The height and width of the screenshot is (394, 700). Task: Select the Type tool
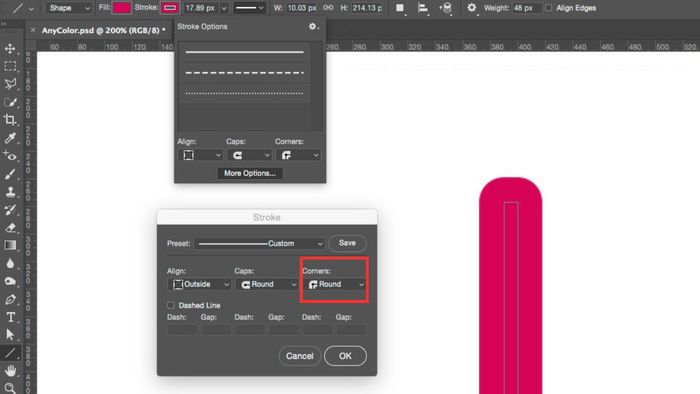click(x=10, y=317)
